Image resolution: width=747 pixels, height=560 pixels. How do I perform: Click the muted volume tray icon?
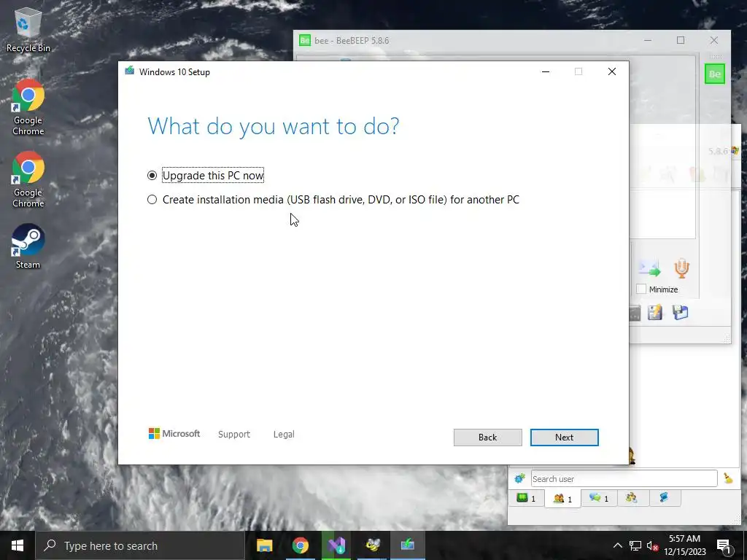652,545
